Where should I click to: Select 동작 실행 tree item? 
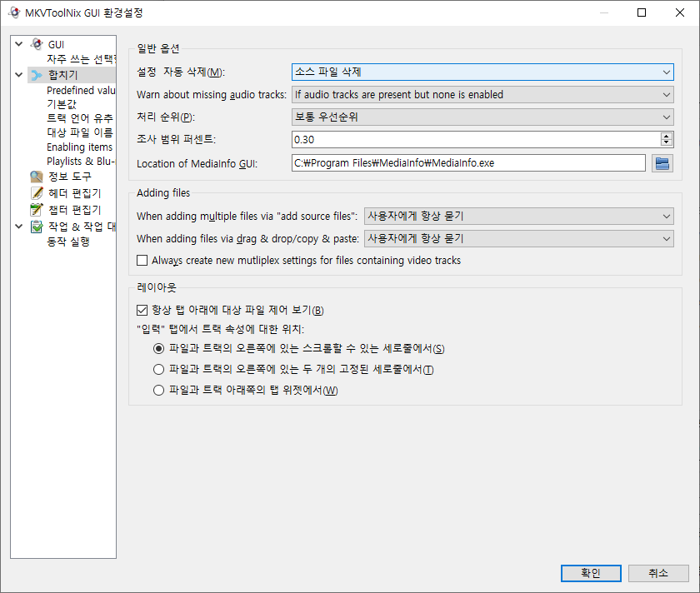tap(68, 242)
